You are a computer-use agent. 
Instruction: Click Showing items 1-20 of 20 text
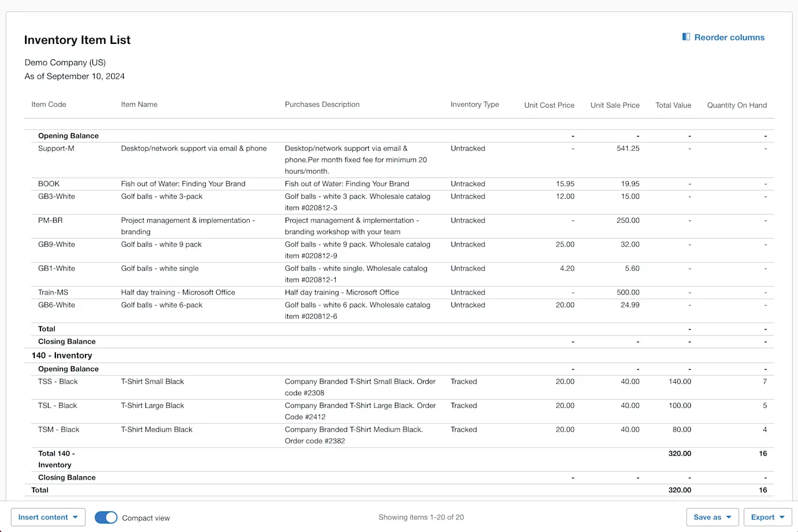tap(421, 517)
